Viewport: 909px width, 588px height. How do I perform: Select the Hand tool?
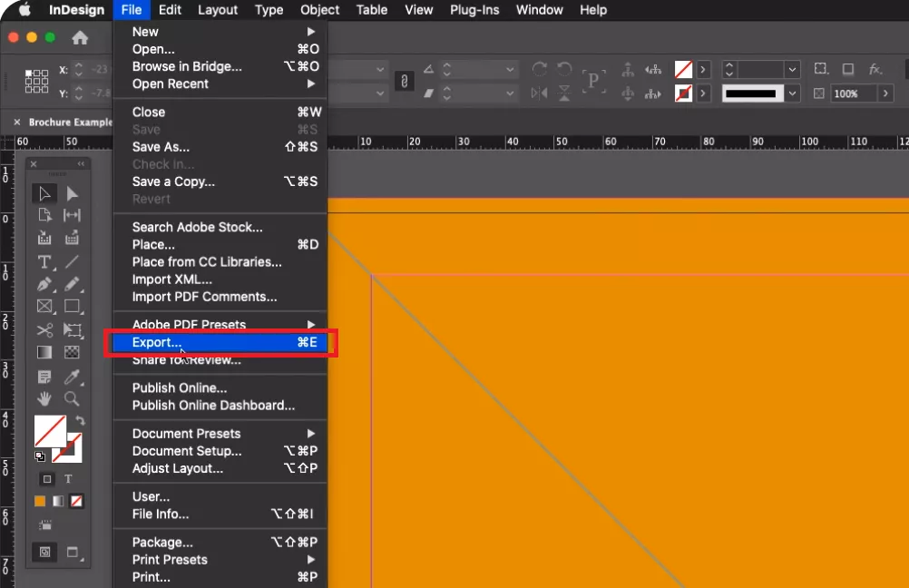pyautogui.click(x=44, y=399)
